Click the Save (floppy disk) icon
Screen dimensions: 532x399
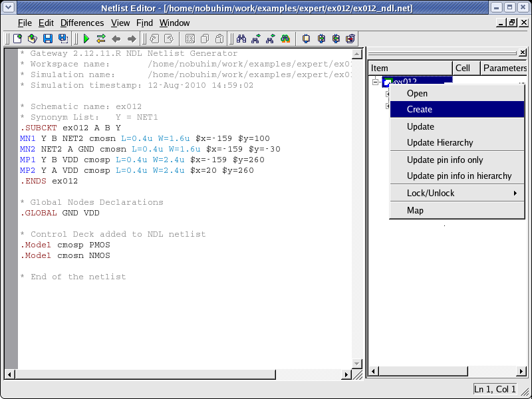coord(48,39)
